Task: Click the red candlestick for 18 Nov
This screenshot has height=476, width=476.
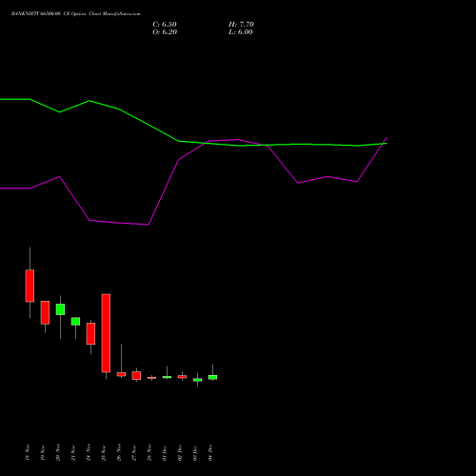Action: point(30,286)
